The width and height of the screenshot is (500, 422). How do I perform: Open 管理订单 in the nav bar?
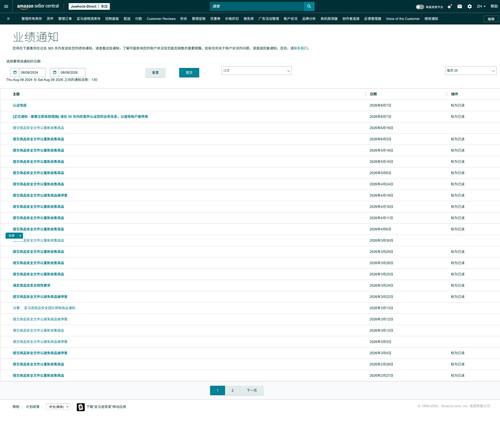click(x=65, y=19)
